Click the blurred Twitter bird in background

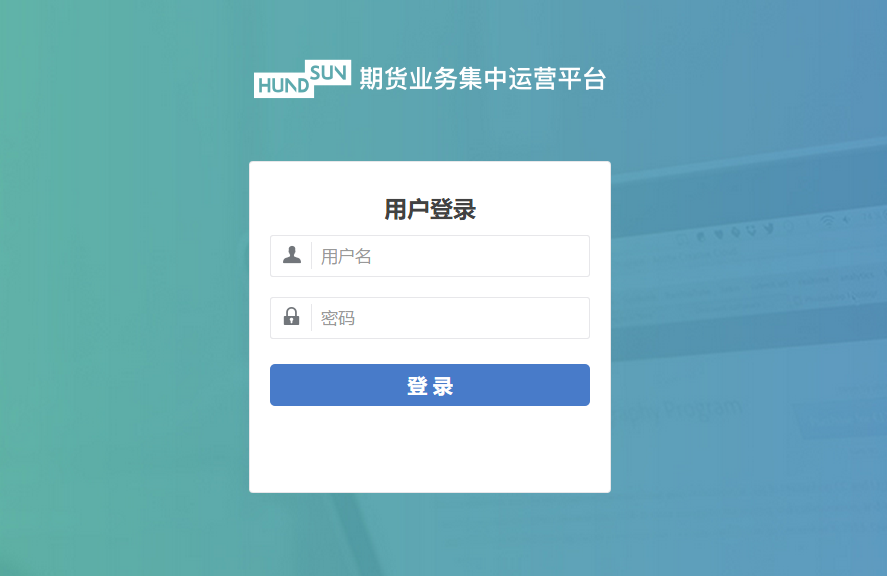(x=768, y=229)
